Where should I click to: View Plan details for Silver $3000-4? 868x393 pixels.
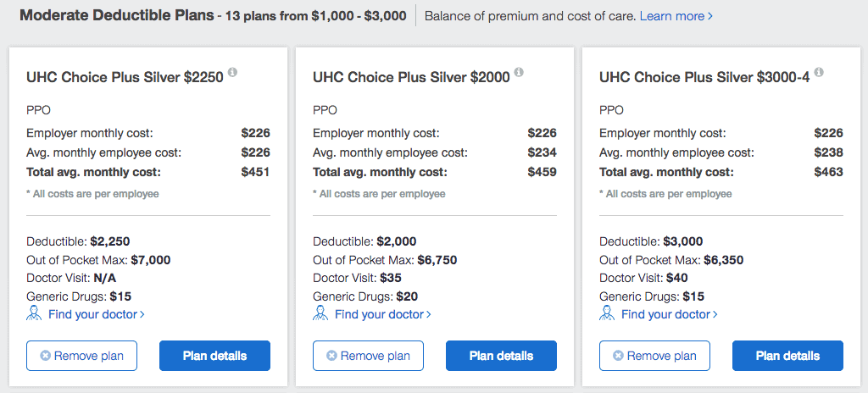coord(787,356)
